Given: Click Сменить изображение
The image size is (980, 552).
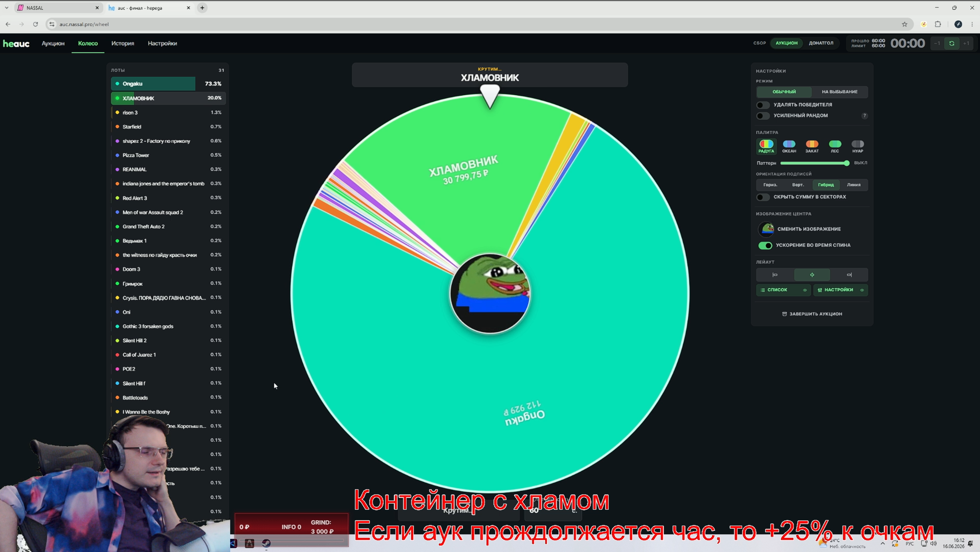Looking at the screenshot, I should click(x=809, y=229).
